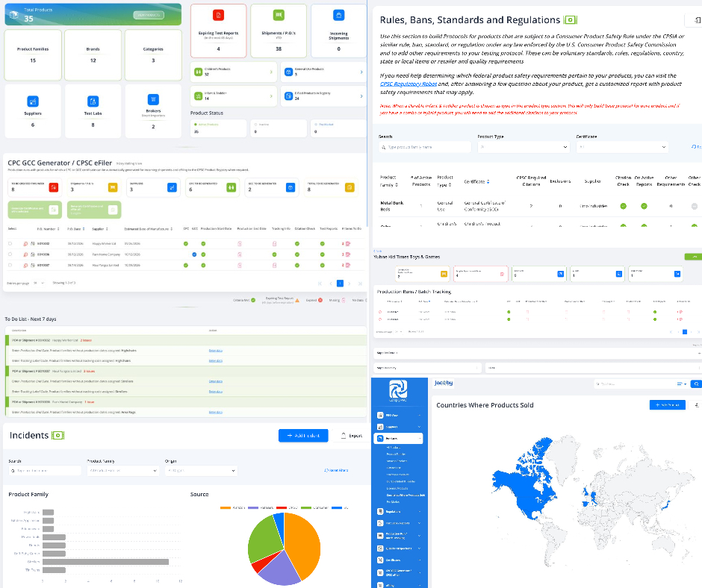
Task: Click the green CPC To Be Generated icon
Action: pos(231,187)
